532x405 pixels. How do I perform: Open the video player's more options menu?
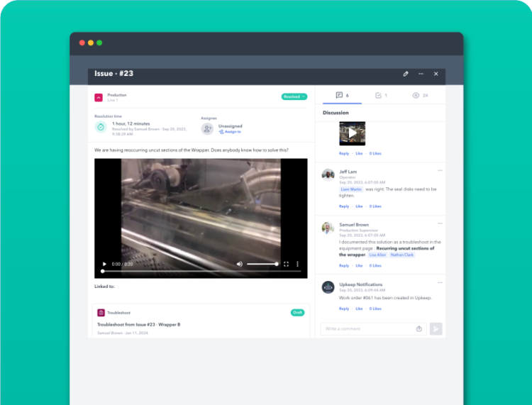point(298,264)
